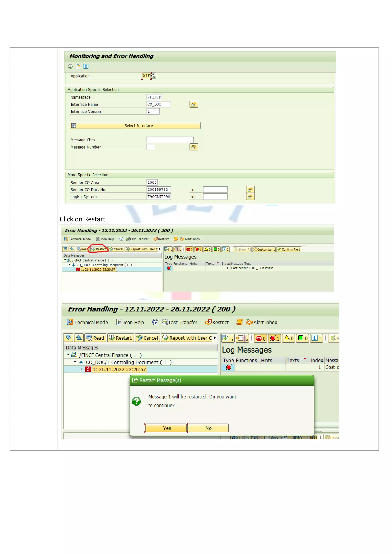This screenshot has height=554, width=392.
Task: Click the blue Information icon in toolbar
Action: [86, 66]
